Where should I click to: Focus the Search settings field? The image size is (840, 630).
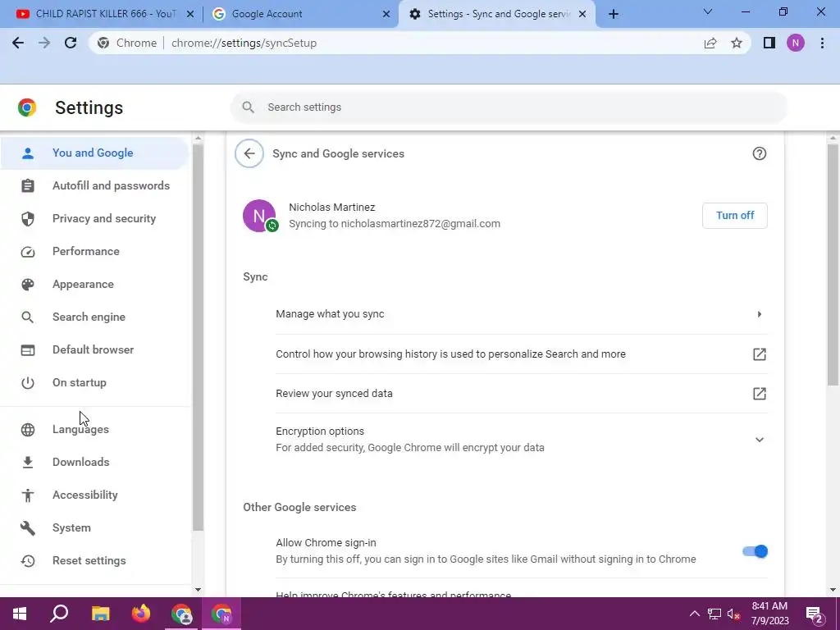click(x=509, y=107)
